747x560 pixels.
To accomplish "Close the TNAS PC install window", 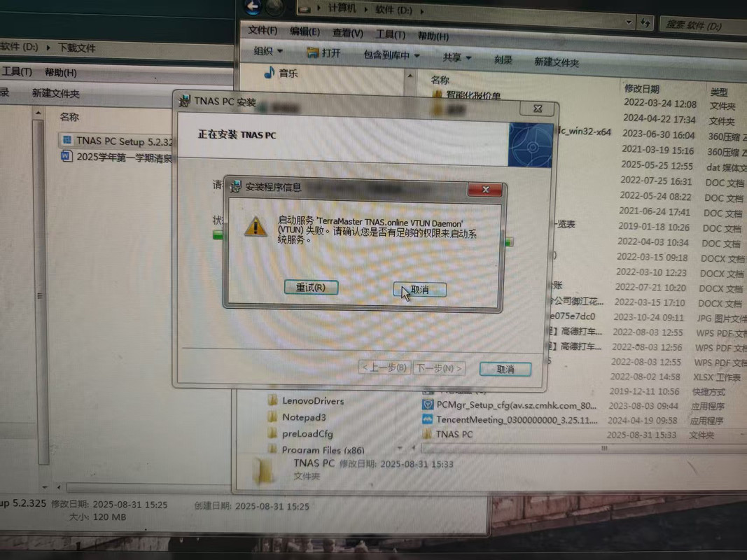I will (538, 108).
